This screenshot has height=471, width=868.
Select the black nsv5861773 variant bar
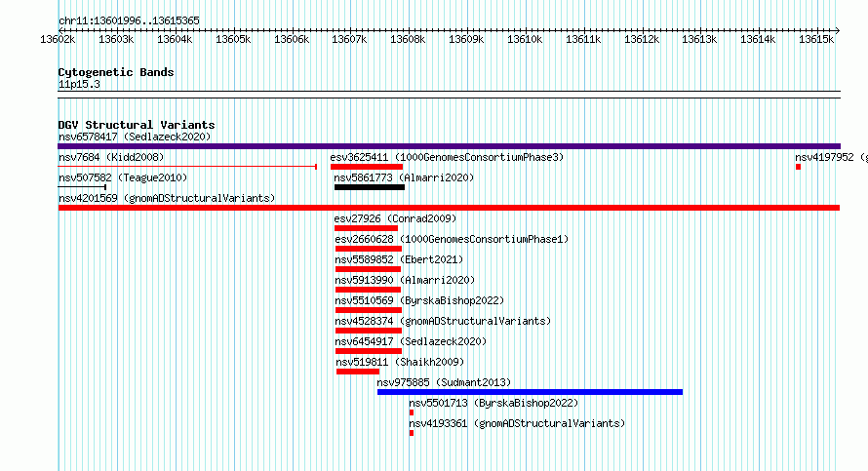click(x=370, y=187)
